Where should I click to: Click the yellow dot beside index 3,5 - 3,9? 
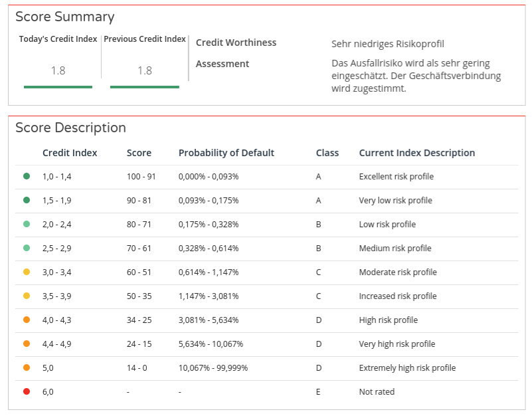tap(27, 296)
